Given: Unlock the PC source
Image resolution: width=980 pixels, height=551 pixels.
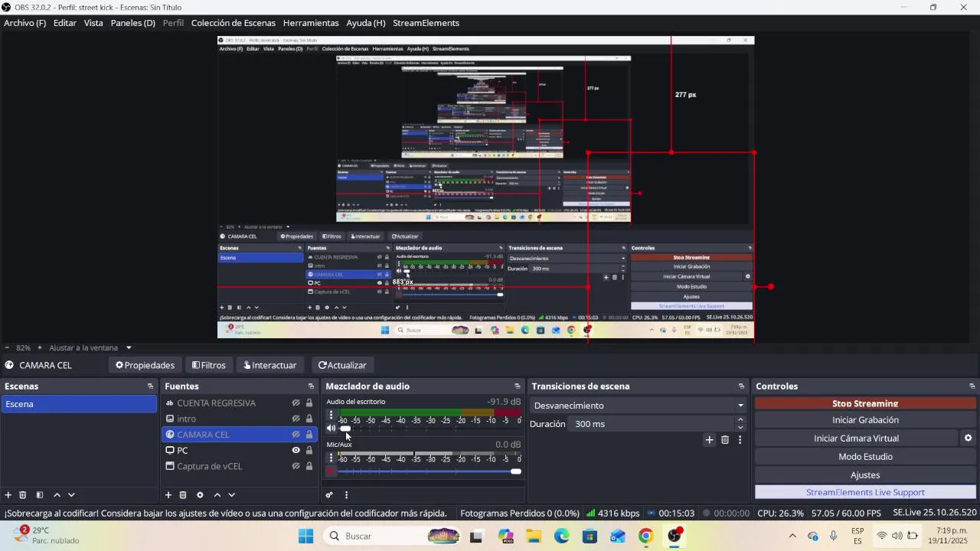Looking at the screenshot, I should (x=309, y=450).
